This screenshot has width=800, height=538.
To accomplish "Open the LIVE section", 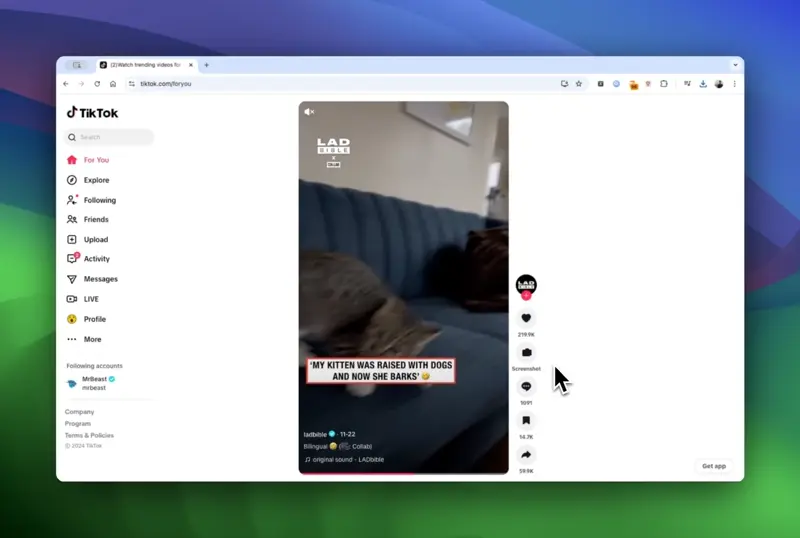I will pos(83,299).
